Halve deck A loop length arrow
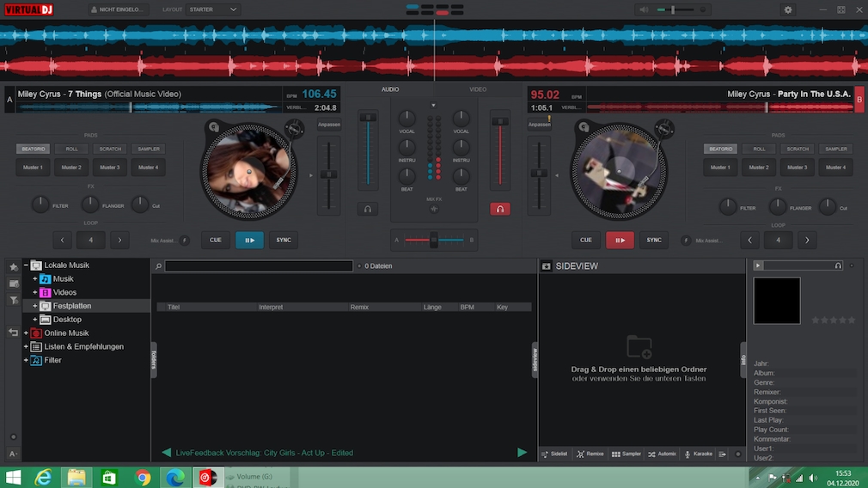Viewport: 868px width, 488px height. click(62, 240)
